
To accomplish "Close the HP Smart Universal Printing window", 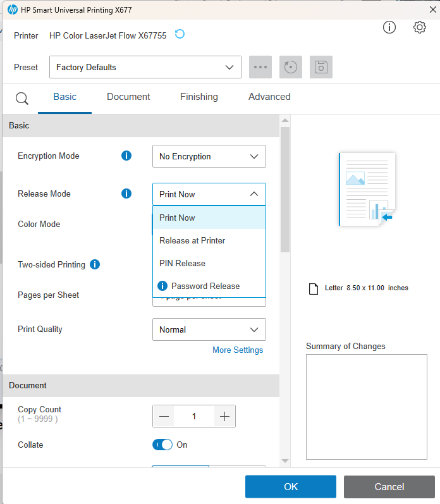I will point(433,9).
